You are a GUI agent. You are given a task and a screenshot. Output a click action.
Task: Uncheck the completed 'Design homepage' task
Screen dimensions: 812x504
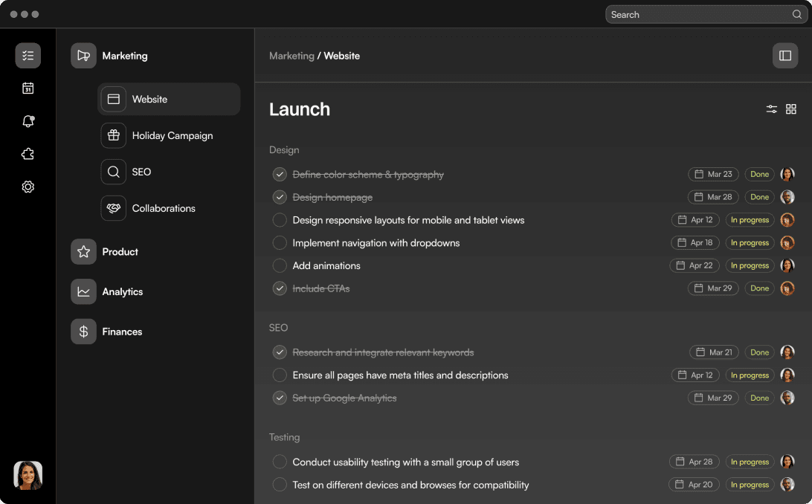[280, 197]
